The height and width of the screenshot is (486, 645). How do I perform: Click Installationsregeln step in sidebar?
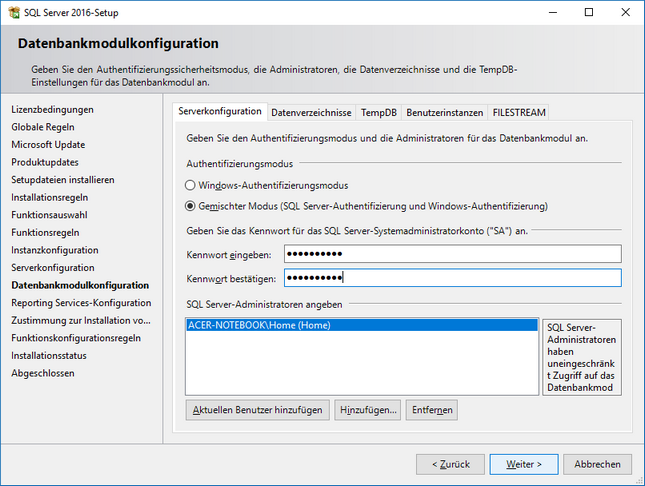click(50, 198)
